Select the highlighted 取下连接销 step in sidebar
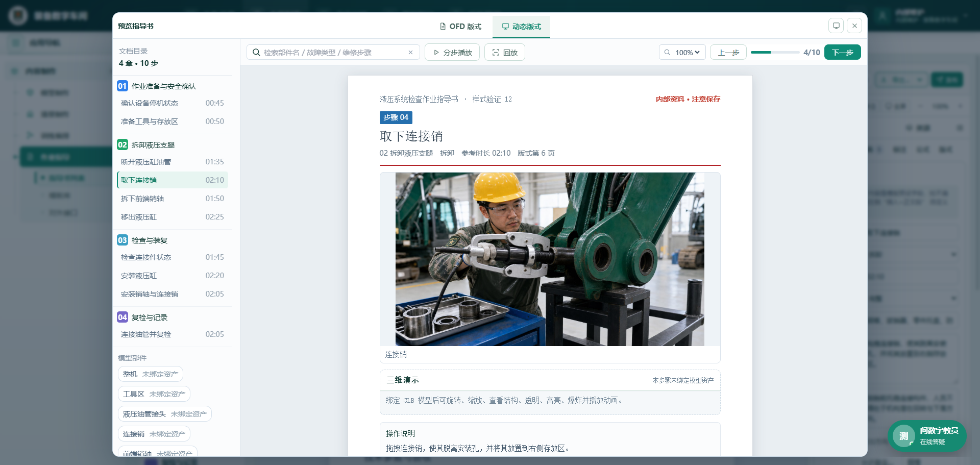This screenshot has width=980, height=465. [173, 180]
